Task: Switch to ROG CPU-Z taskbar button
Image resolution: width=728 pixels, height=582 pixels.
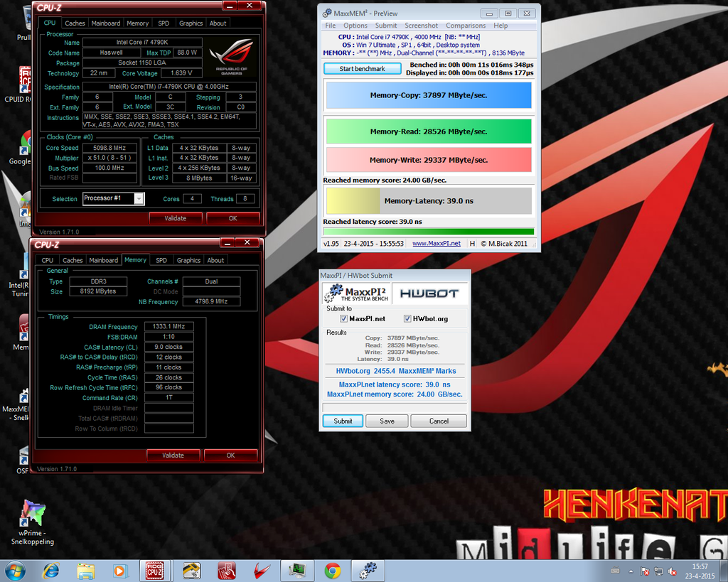Action: pos(154,571)
